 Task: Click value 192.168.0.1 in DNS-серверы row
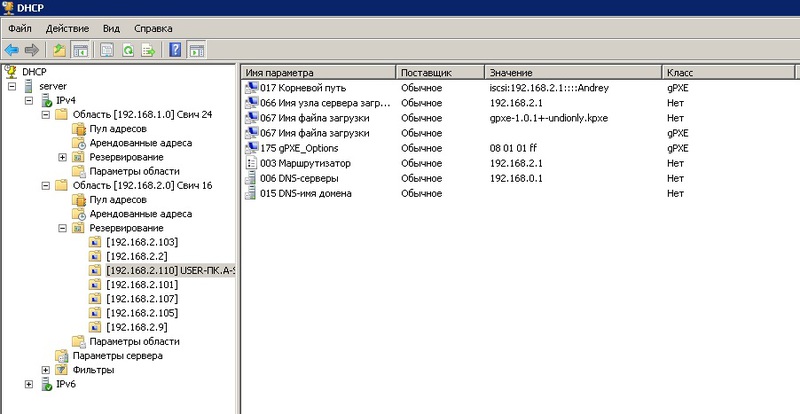tap(516, 178)
